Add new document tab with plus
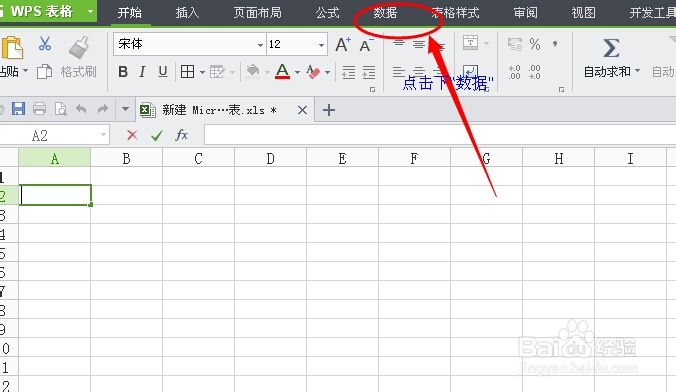The width and height of the screenshot is (676, 392). click(x=329, y=110)
